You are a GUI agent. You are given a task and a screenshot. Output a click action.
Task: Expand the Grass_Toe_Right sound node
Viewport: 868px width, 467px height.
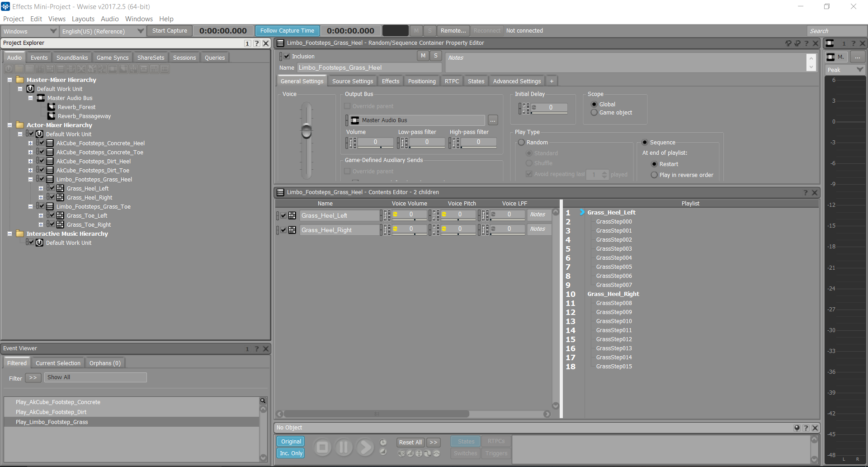[x=41, y=224]
